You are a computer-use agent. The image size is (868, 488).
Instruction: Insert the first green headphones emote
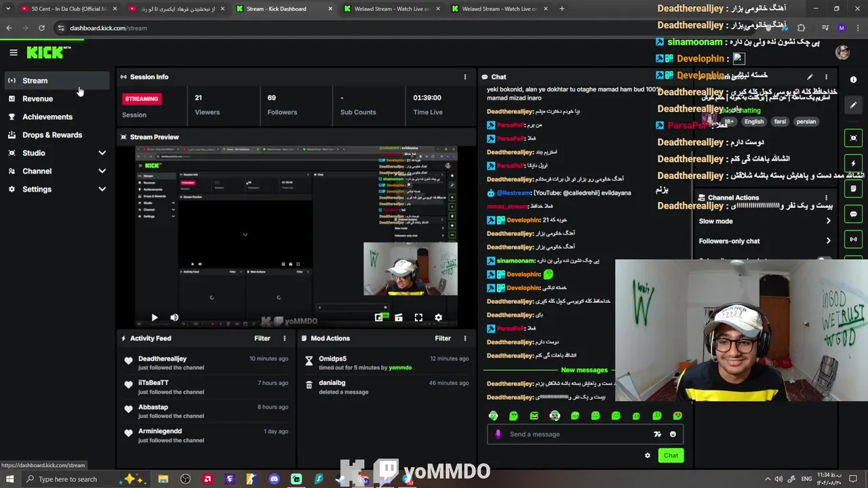(x=493, y=415)
